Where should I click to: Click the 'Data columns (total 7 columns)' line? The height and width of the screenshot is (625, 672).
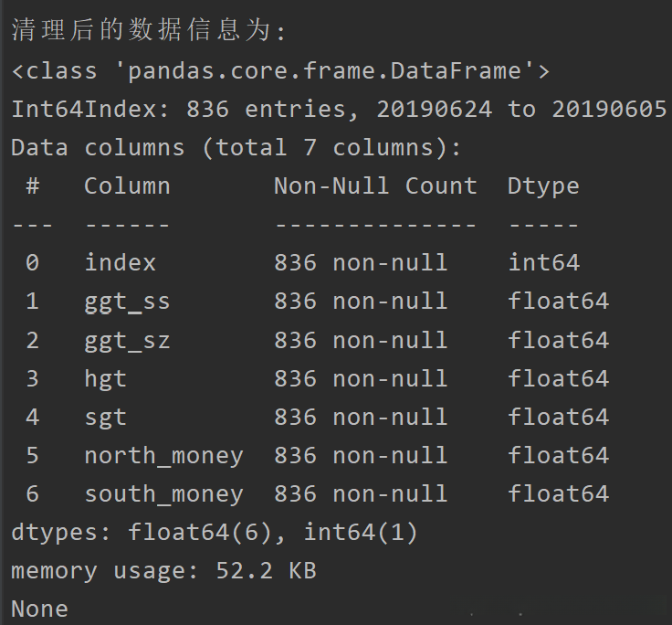click(236, 148)
